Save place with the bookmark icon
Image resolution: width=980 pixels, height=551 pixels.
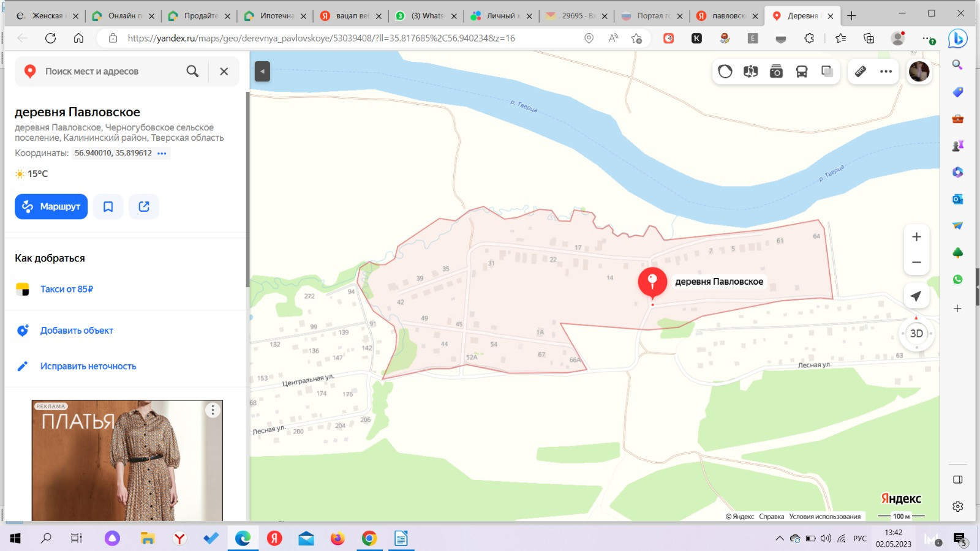point(108,206)
